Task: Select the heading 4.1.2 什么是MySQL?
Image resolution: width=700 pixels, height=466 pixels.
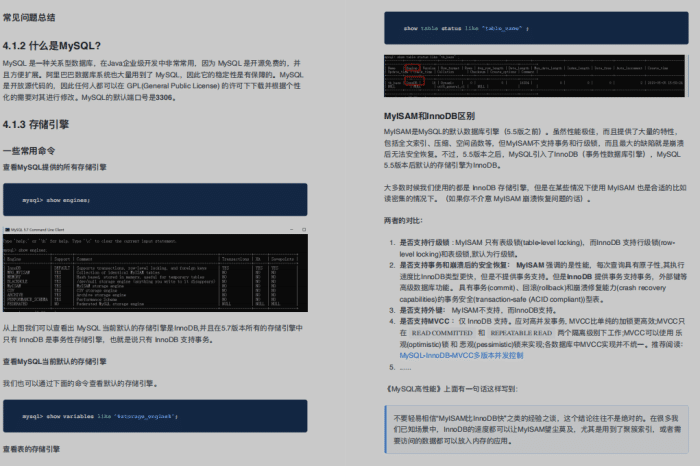Action: (52, 46)
